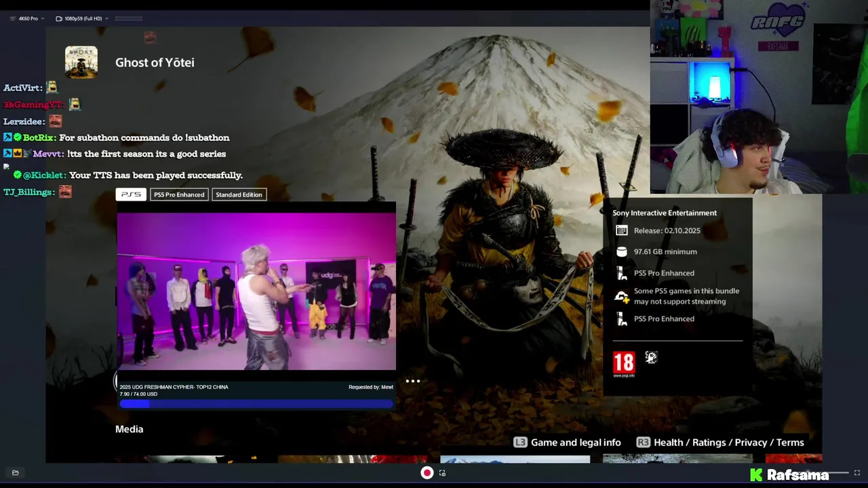Click the streamer webcam overlay

[759, 97]
